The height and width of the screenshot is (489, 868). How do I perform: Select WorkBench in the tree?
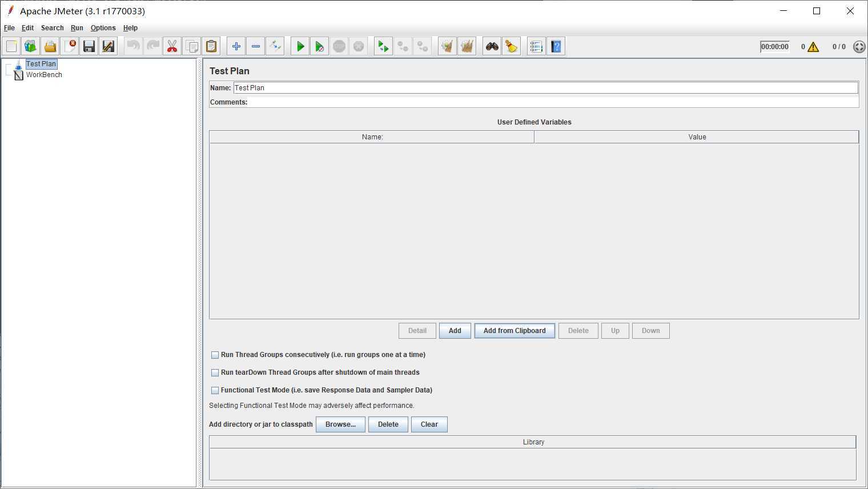click(x=44, y=75)
